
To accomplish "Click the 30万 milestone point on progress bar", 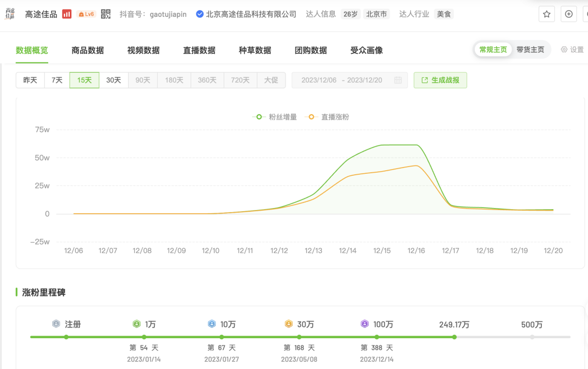I will (x=299, y=337).
